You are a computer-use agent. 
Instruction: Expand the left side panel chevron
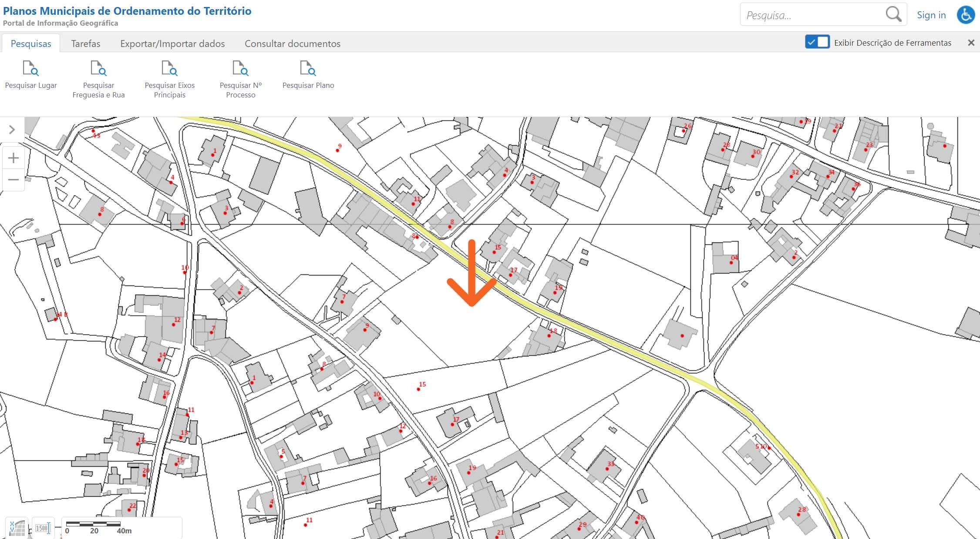(x=12, y=130)
